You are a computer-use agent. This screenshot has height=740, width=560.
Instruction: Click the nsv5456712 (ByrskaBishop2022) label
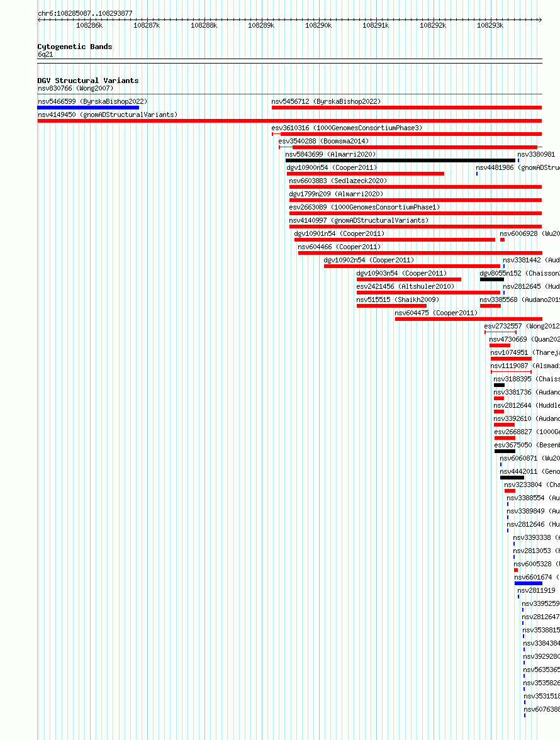click(x=326, y=101)
